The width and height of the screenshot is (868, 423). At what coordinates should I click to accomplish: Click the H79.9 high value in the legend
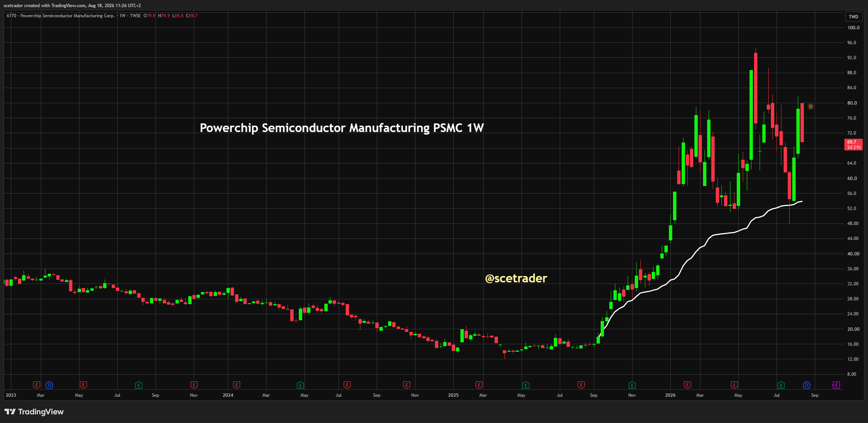[x=164, y=16]
